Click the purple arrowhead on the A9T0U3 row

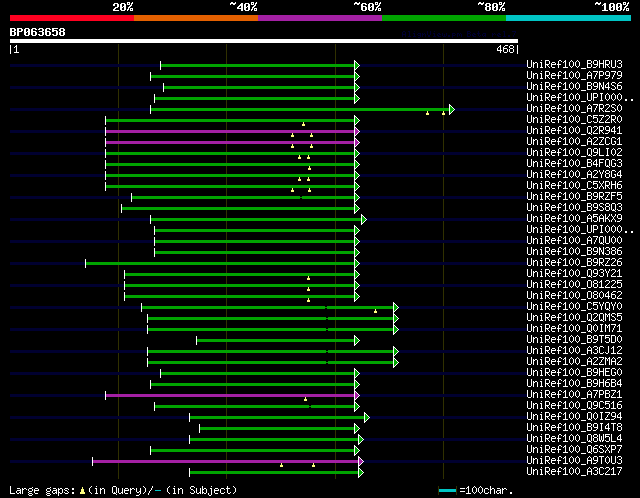coord(361,462)
